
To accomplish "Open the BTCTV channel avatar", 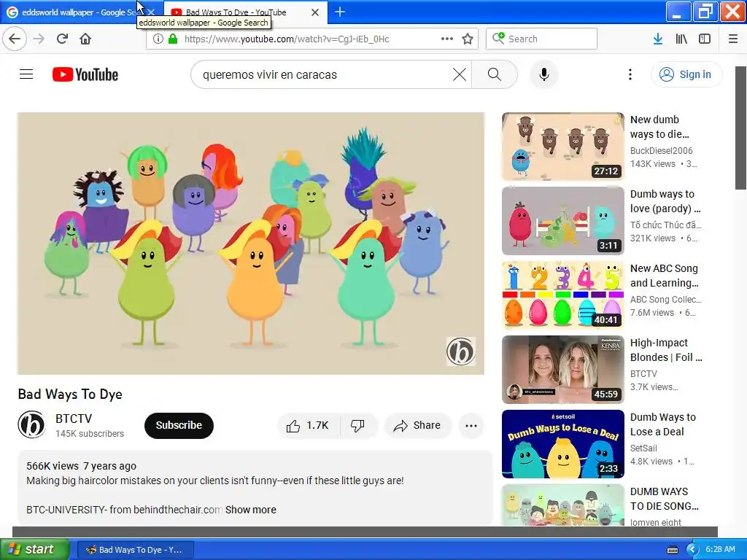I will point(31,424).
